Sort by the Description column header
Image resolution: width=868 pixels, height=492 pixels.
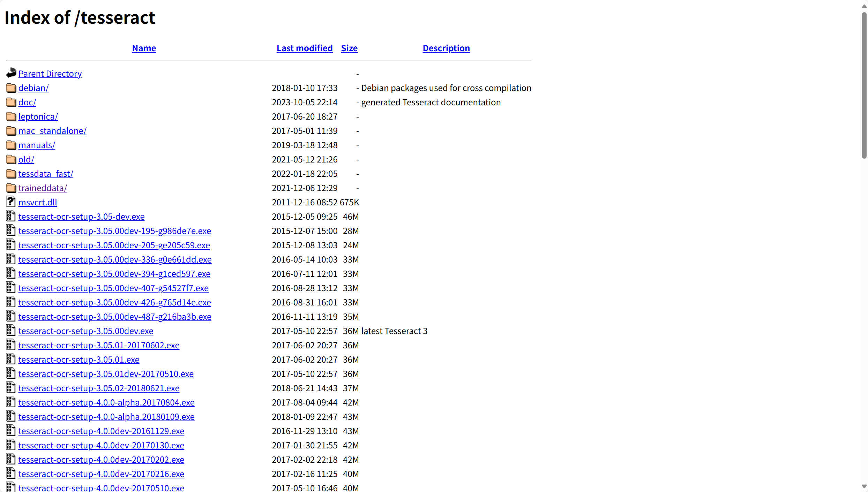[446, 48]
